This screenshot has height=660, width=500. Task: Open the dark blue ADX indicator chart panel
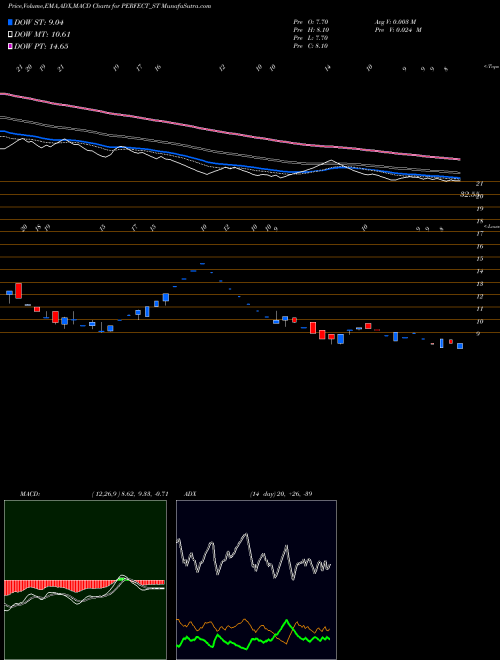(x=256, y=580)
